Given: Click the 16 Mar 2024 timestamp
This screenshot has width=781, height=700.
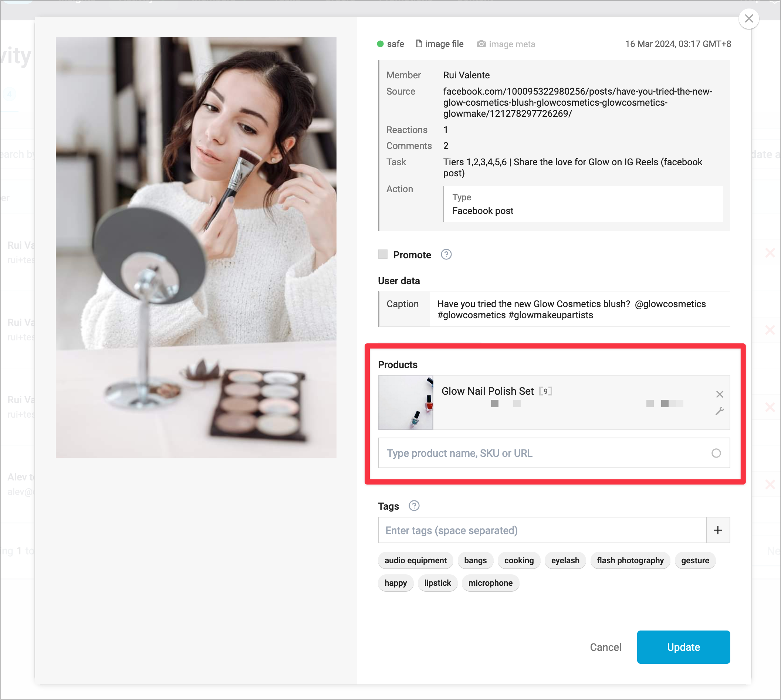Looking at the screenshot, I should (x=678, y=44).
